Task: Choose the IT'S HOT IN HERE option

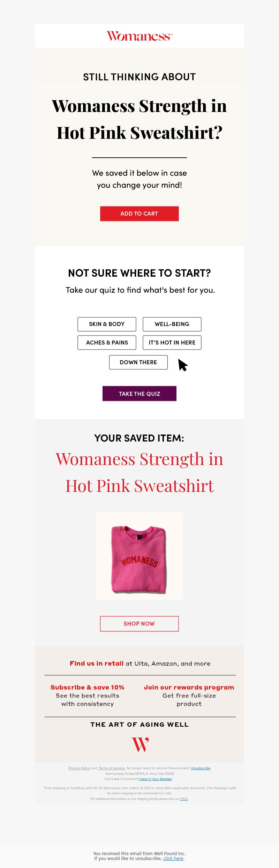Action: coord(172,343)
